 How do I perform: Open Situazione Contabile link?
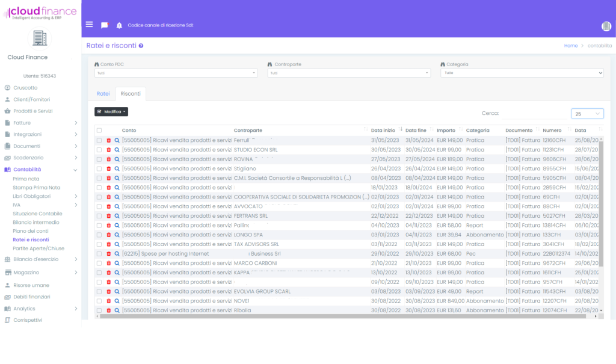(x=37, y=214)
